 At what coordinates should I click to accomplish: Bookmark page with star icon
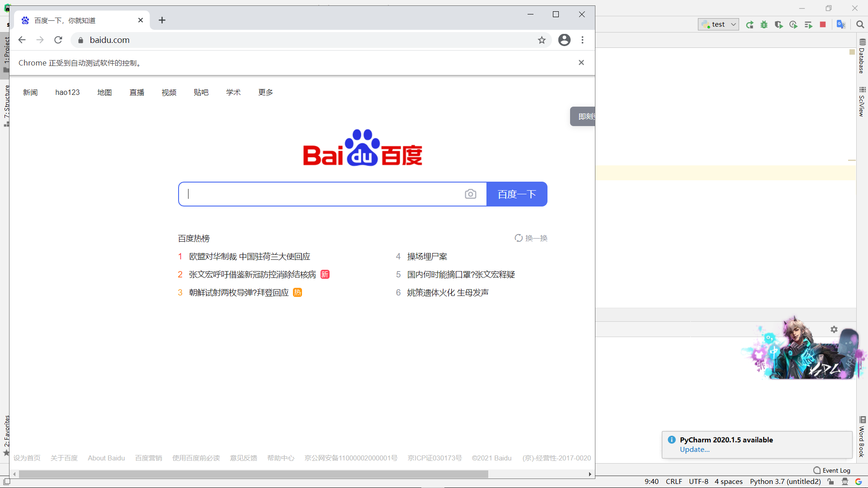(x=542, y=40)
